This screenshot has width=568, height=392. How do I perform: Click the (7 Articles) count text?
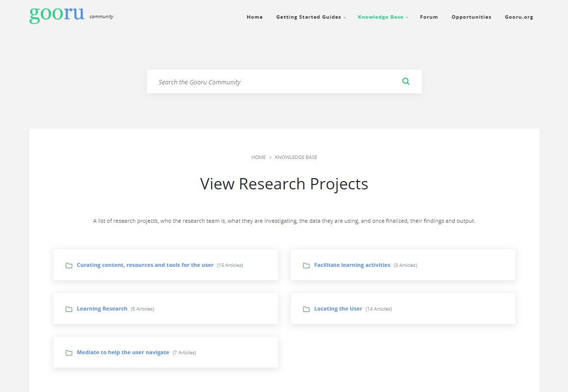[x=184, y=353]
